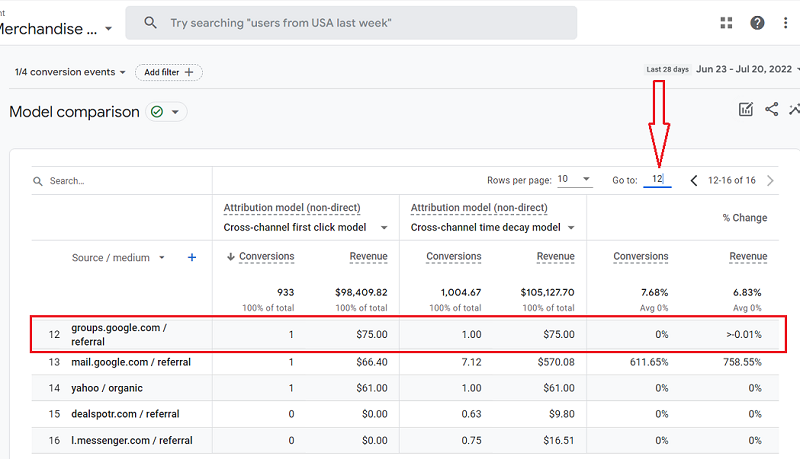800x459 pixels.
Task: Go to previous page of table rows
Action: 694,181
